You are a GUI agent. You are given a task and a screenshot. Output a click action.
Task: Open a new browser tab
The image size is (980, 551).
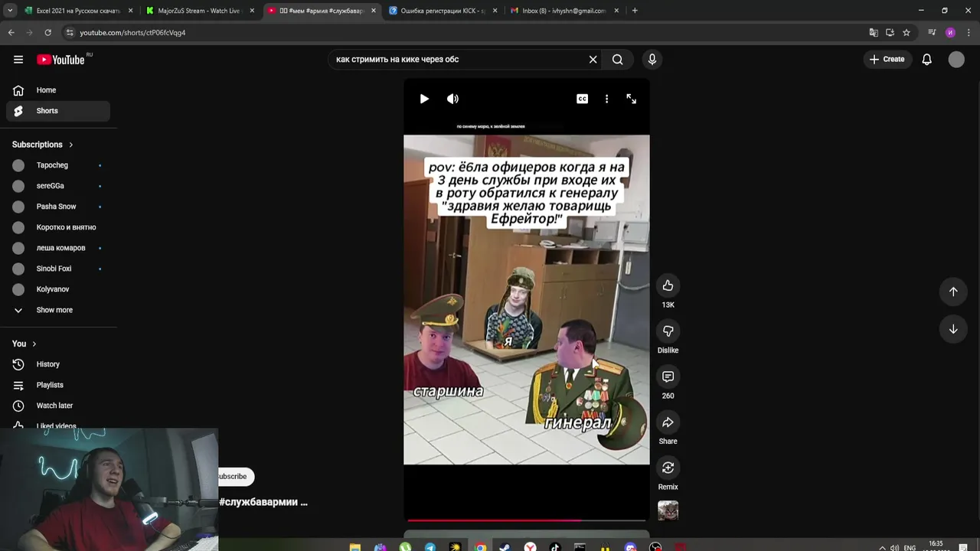point(635,11)
